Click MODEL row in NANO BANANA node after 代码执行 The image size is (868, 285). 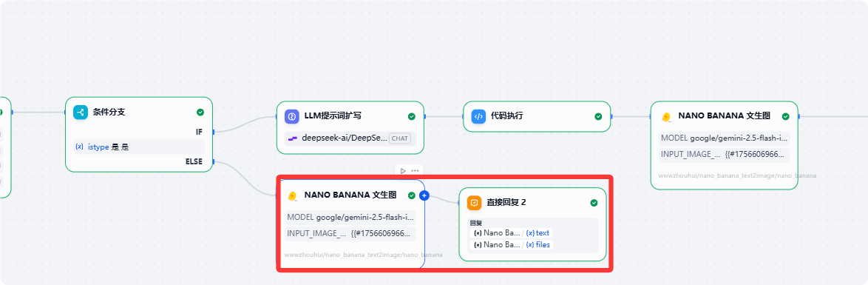(724, 138)
